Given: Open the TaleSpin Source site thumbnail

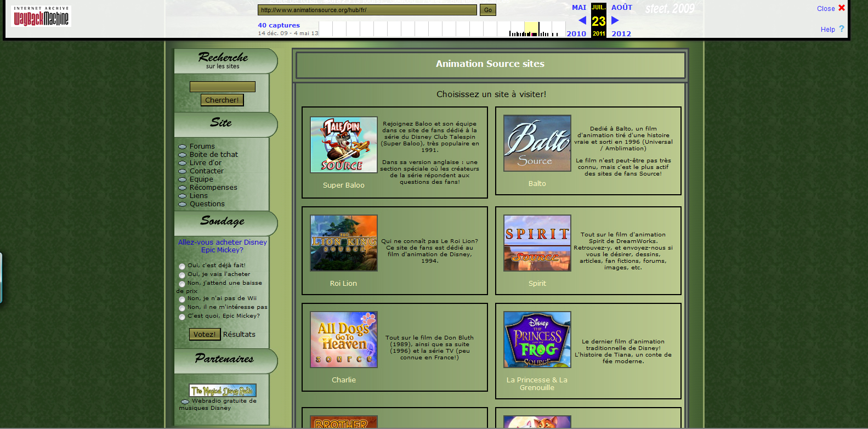Looking at the screenshot, I should (344, 145).
